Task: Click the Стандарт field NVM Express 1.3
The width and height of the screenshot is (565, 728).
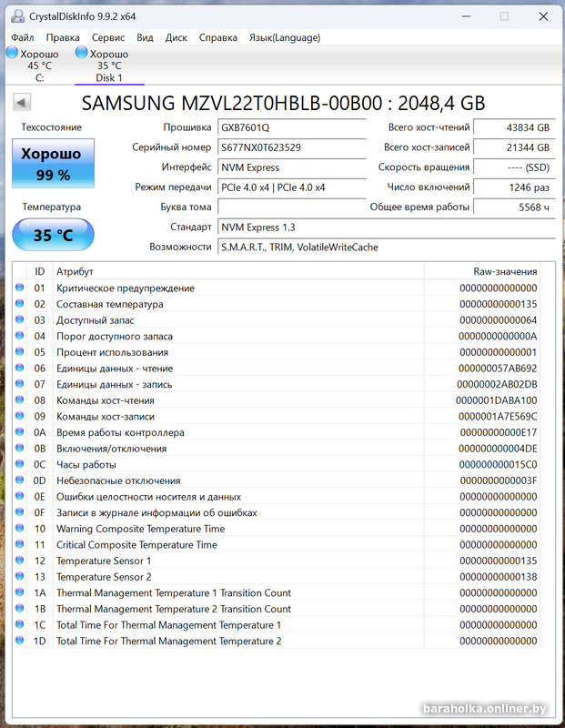Action: (387, 227)
